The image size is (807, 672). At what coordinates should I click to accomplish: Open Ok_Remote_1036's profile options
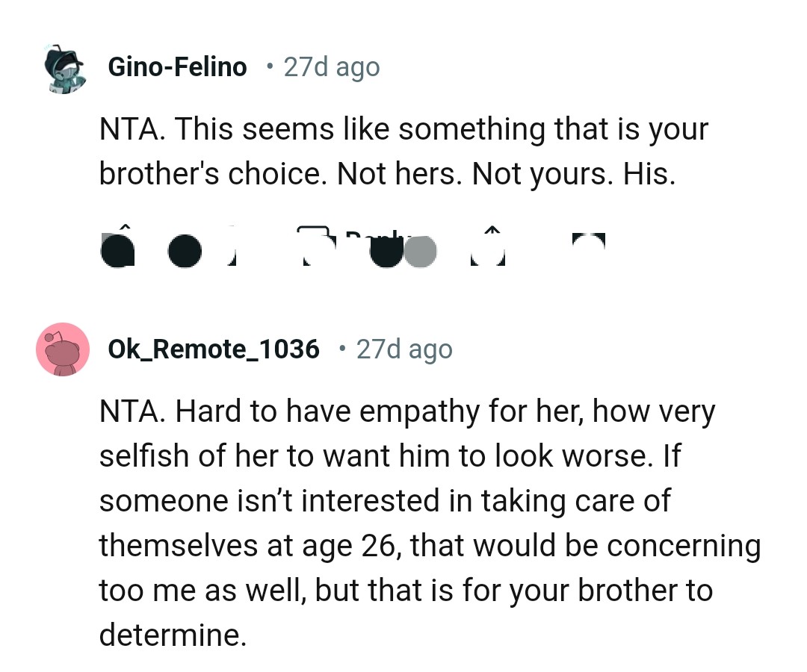point(213,348)
